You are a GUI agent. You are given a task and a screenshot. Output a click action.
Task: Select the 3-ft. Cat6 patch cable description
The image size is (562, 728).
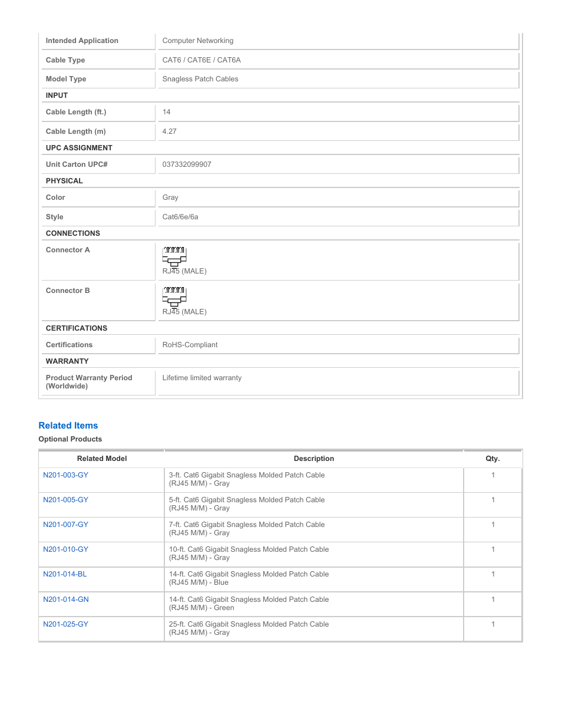247,479
